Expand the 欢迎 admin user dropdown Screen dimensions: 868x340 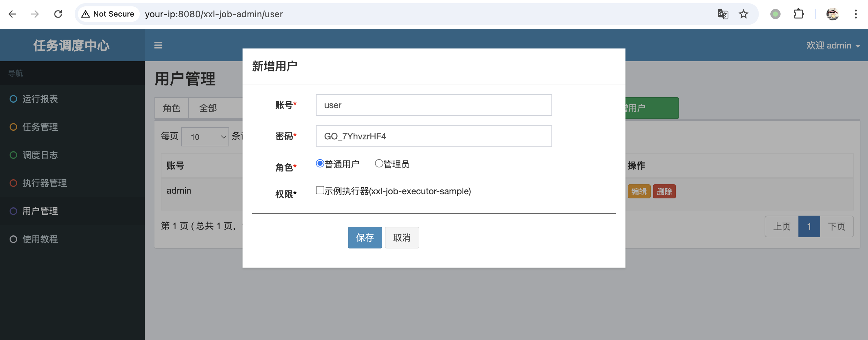tap(832, 45)
